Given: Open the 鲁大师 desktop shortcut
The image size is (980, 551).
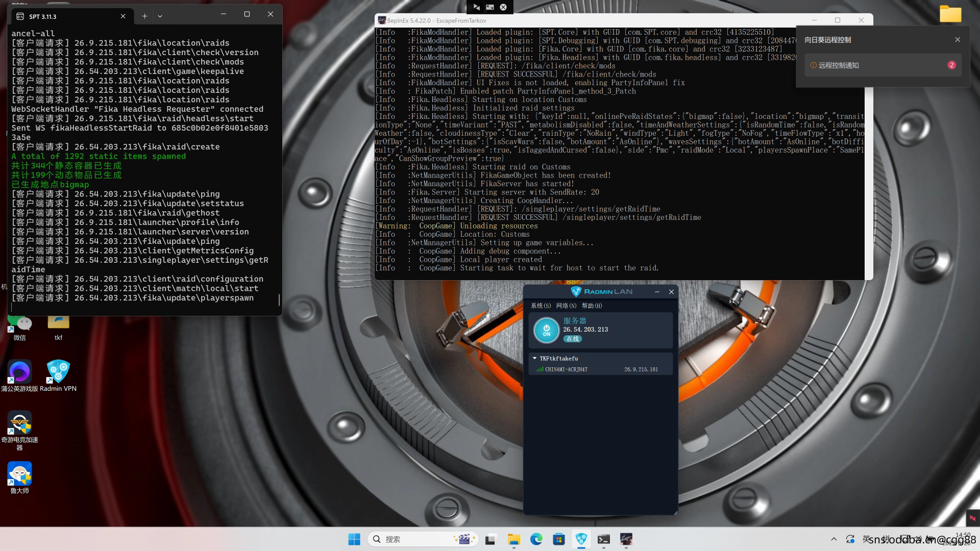Looking at the screenshot, I should pyautogui.click(x=19, y=478).
